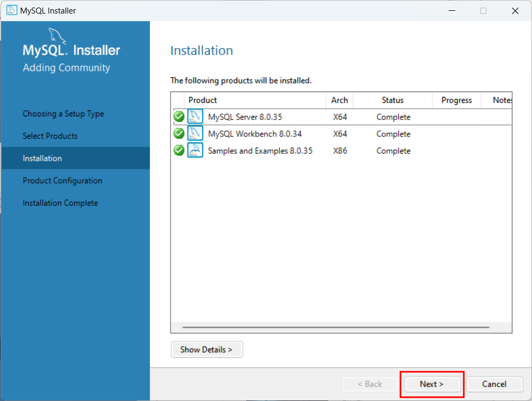The height and width of the screenshot is (401, 532).
Task: Go to Choosing a Setup Type step
Action: 63,114
